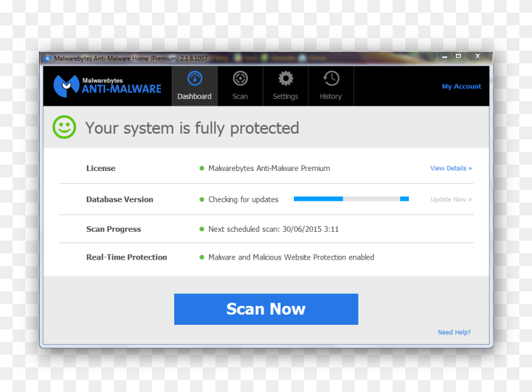Minimize the Malwarebytes window
Image resolution: width=532 pixels, height=392 pixels.
pyautogui.click(x=445, y=56)
